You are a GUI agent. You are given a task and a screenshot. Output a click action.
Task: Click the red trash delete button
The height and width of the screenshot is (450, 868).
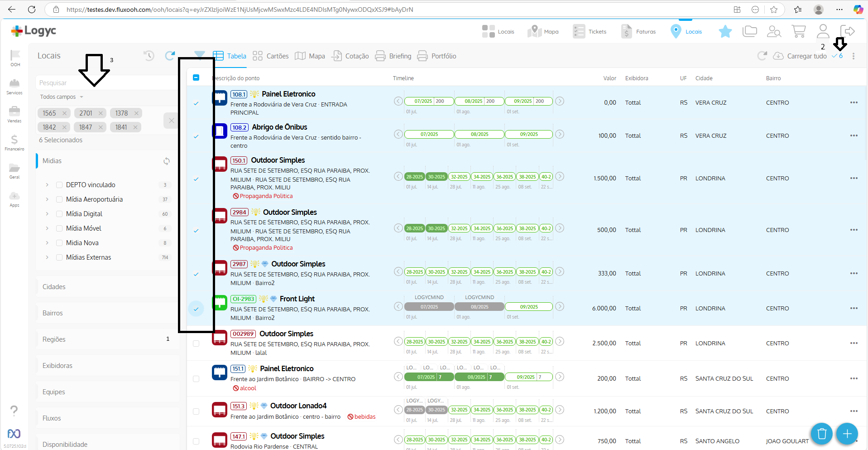(x=821, y=434)
